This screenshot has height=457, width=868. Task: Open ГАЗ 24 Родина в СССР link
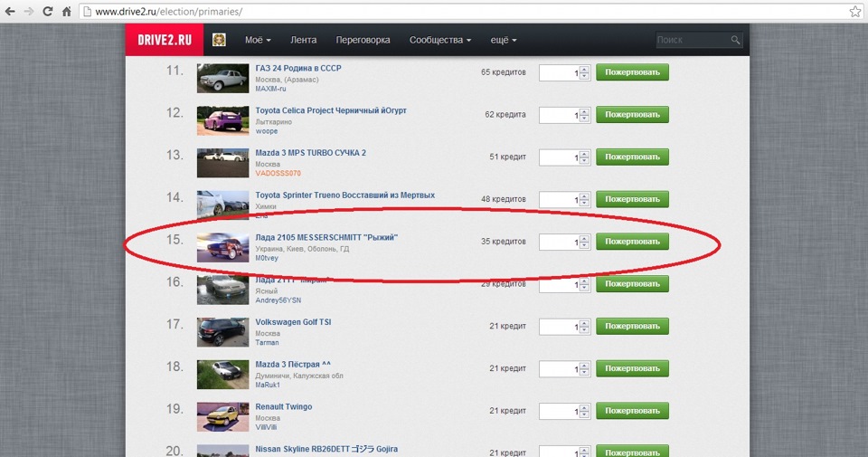click(297, 68)
